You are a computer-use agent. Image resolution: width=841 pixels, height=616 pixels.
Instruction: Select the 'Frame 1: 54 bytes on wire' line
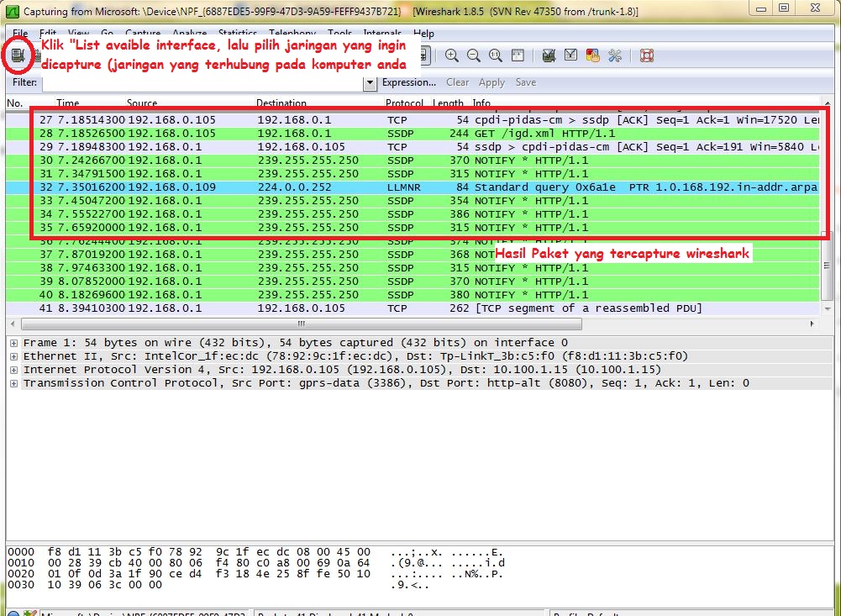pos(295,343)
